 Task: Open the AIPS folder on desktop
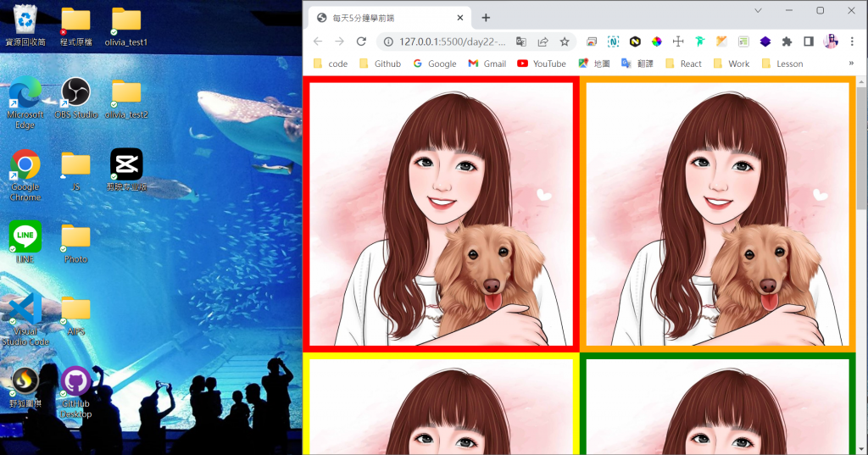[x=75, y=315]
